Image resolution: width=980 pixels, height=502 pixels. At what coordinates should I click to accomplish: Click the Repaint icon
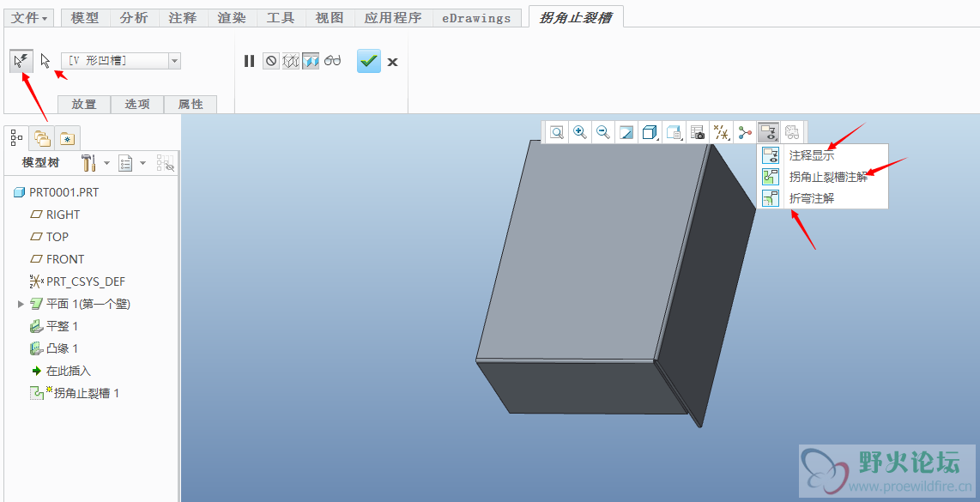coord(626,132)
